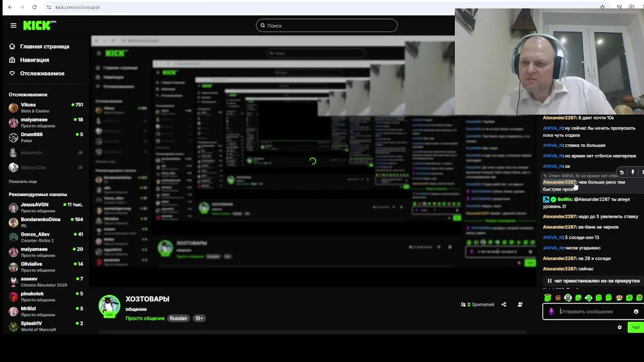This screenshot has width=644, height=362.
Task: Click the search field Поиск
Action: (327, 26)
